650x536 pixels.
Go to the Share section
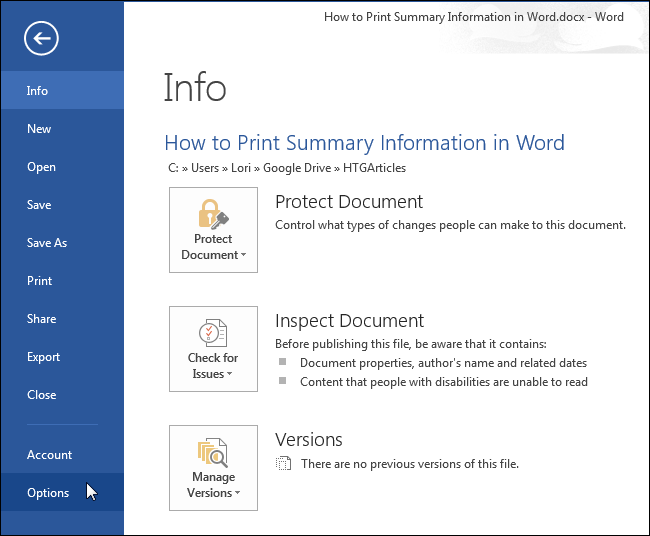tap(62, 319)
